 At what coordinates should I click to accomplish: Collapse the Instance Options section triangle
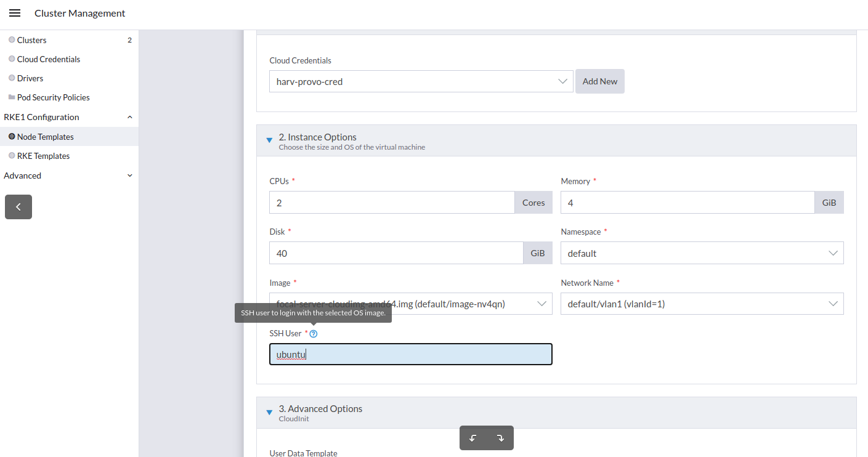pos(269,140)
